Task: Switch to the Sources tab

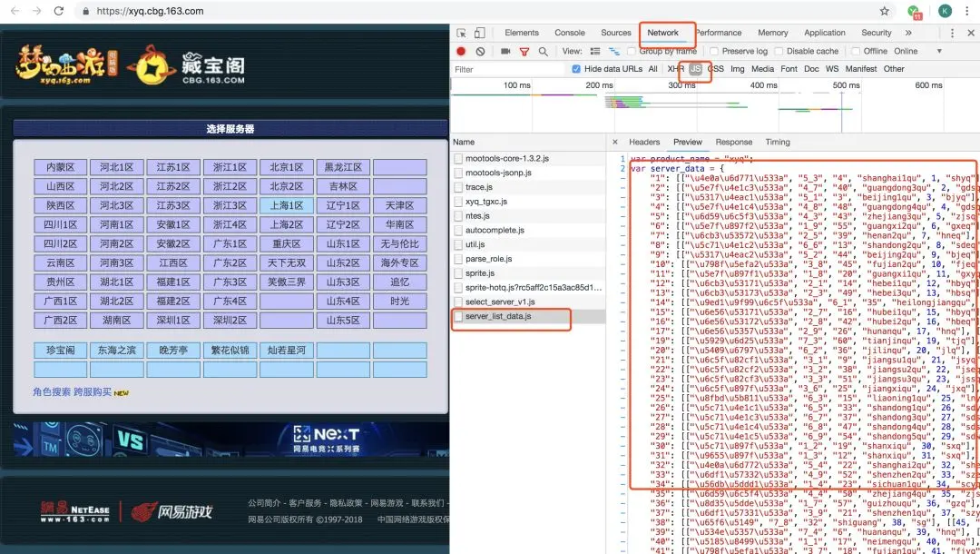Action: click(x=616, y=33)
